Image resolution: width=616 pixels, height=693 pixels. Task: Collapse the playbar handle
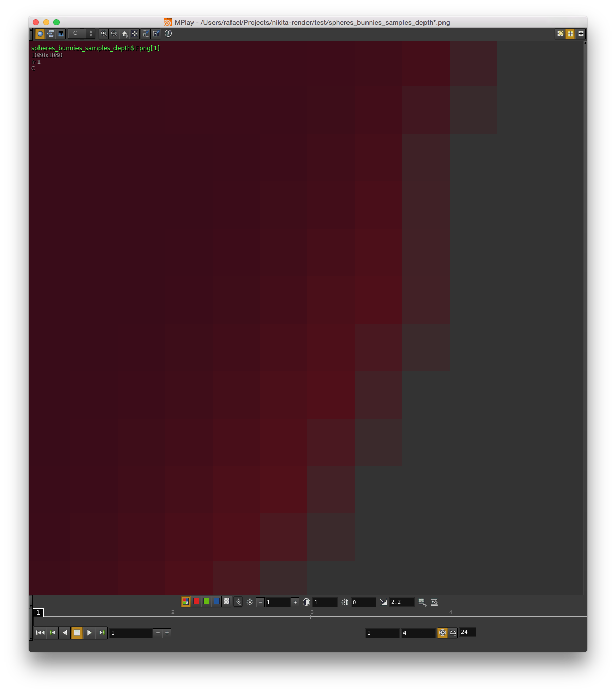point(31,625)
